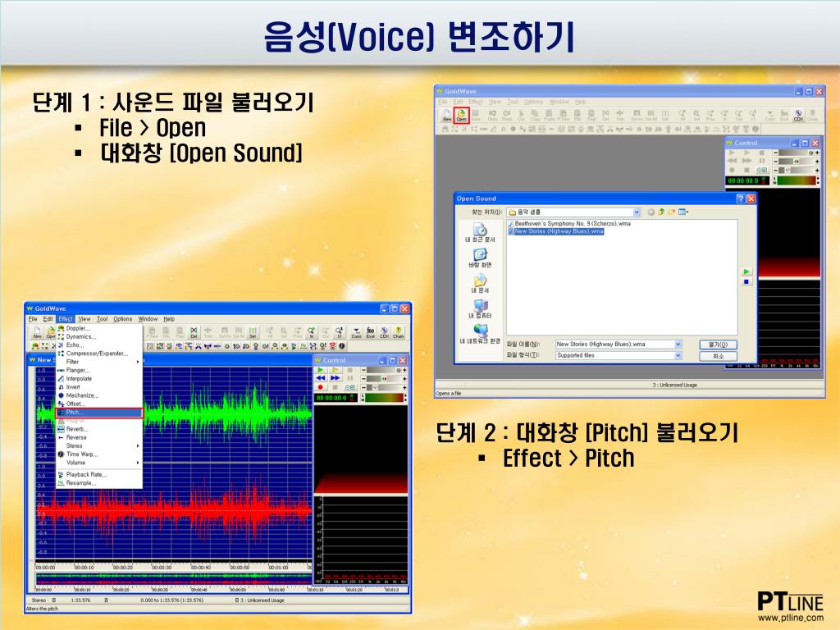
Task: Select Beethoven's Symphony No. 9 (Scherzo).wma file
Action: coord(569,223)
